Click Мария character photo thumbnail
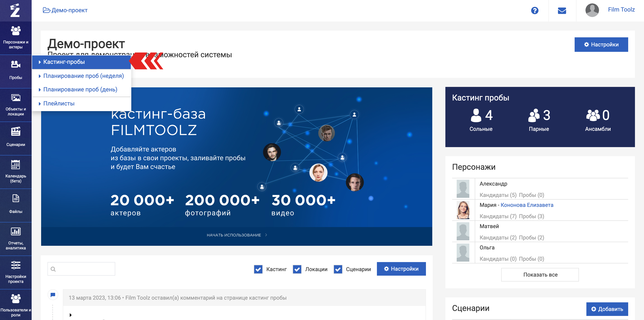 pos(463,210)
